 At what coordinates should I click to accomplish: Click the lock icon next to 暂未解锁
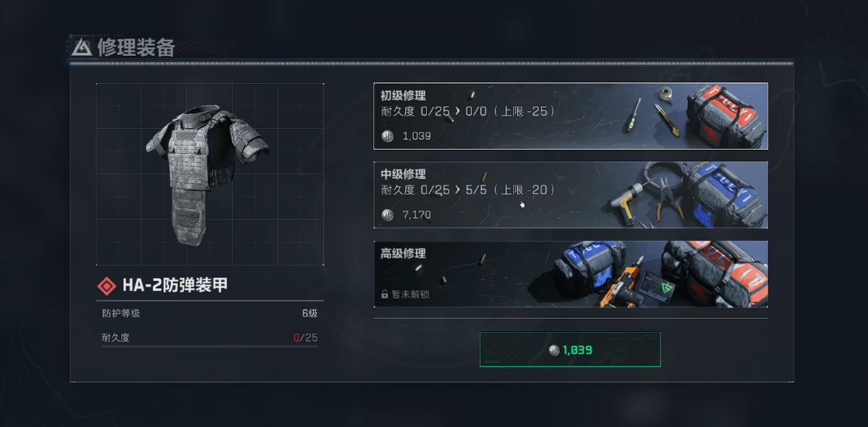(385, 294)
